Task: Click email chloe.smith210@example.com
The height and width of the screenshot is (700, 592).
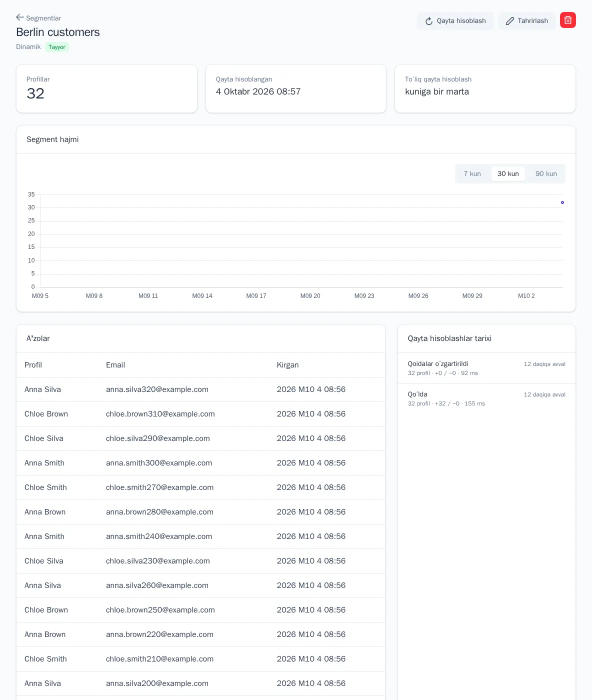Action: click(160, 659)
